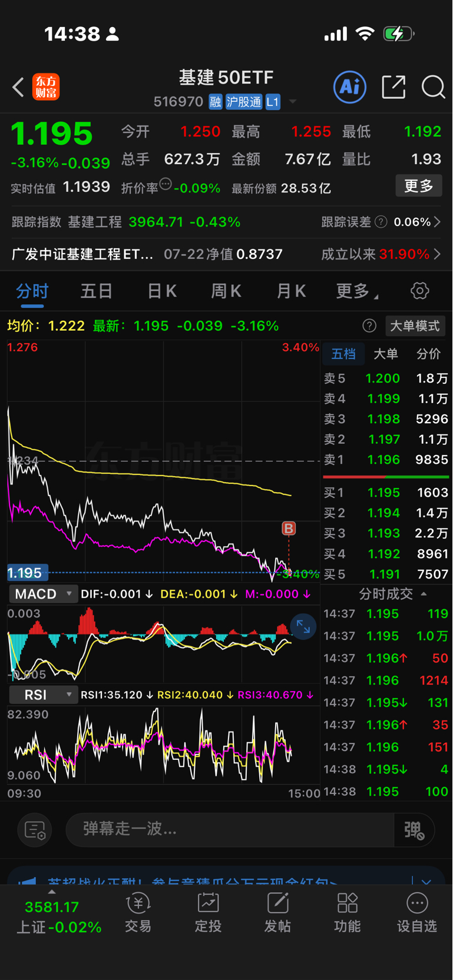
Task: Open the 东方财富 logo icon
Action: coord(46,87)
